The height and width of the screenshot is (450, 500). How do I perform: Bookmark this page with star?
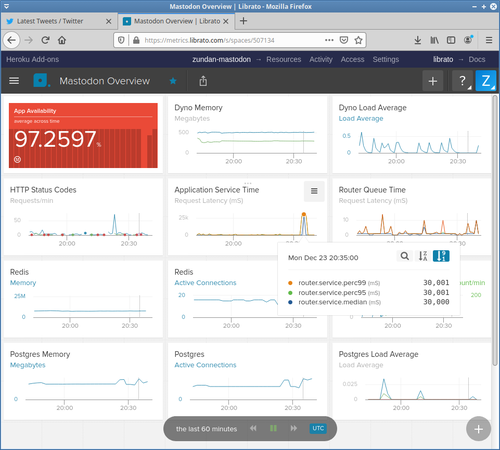358,40
